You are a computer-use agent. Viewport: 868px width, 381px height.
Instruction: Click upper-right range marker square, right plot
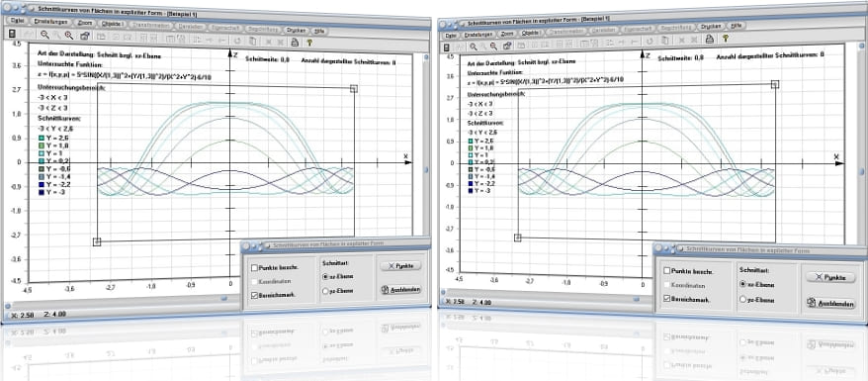pos(775,84)
